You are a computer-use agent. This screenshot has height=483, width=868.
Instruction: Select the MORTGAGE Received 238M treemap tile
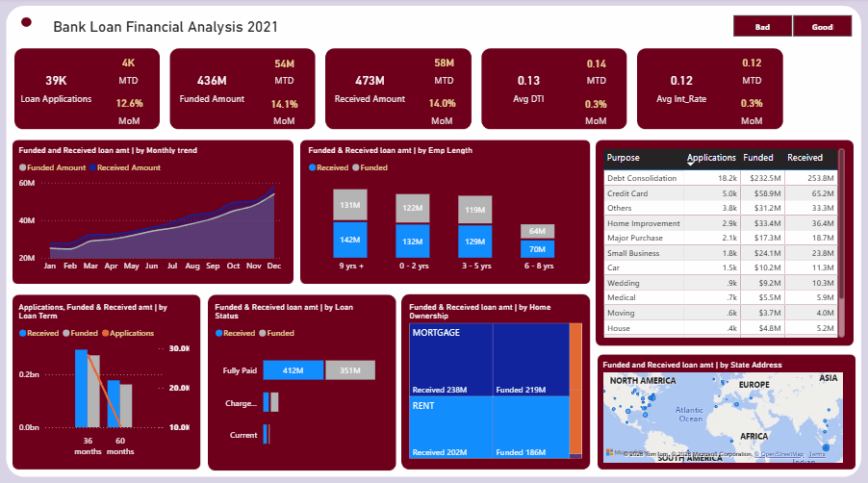click(x=450, y=360)
